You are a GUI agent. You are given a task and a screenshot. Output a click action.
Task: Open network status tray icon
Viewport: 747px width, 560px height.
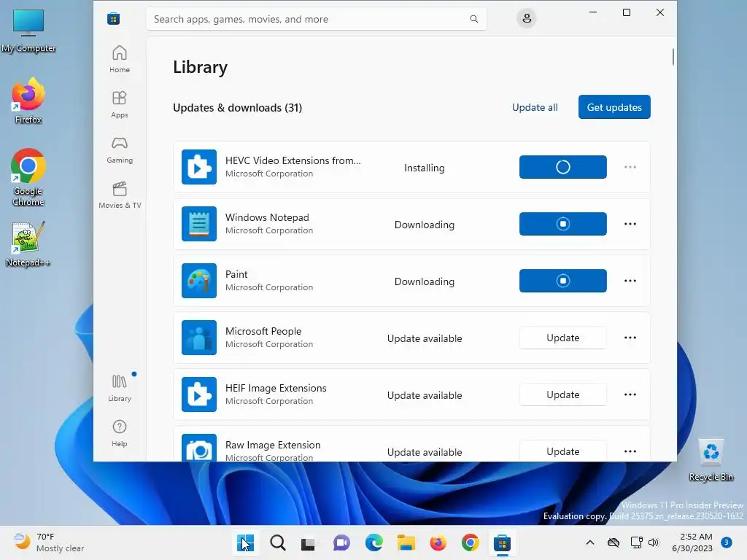coord(636,542)
